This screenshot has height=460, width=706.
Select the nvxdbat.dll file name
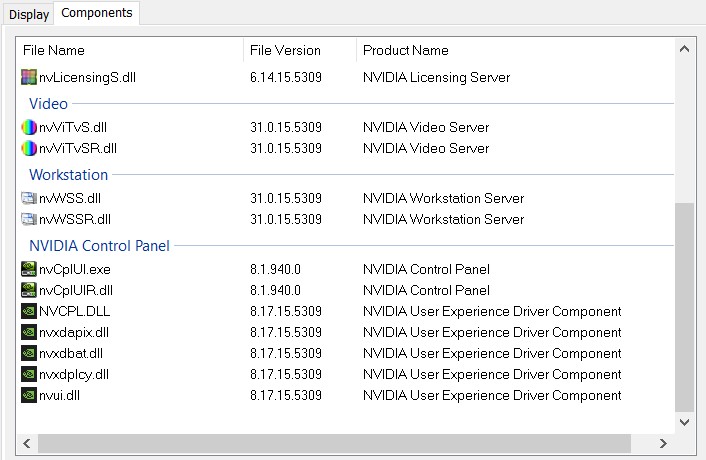pyautogui.click(x=71, y=353)
